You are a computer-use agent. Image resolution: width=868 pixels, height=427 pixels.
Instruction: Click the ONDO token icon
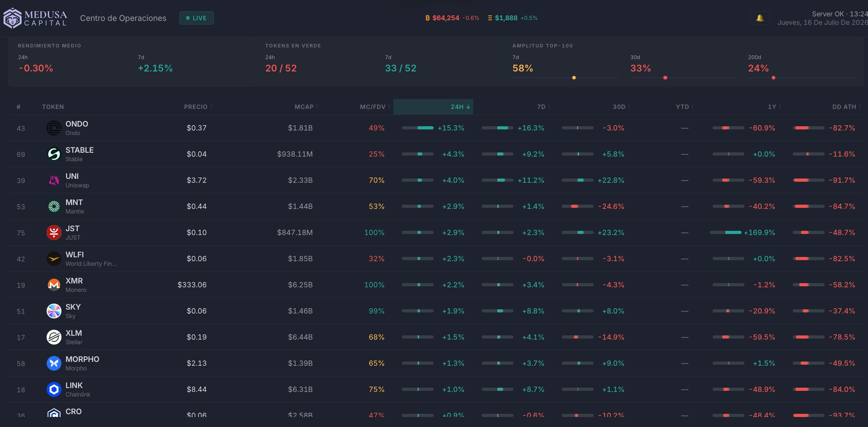click(x=54, y=128)
